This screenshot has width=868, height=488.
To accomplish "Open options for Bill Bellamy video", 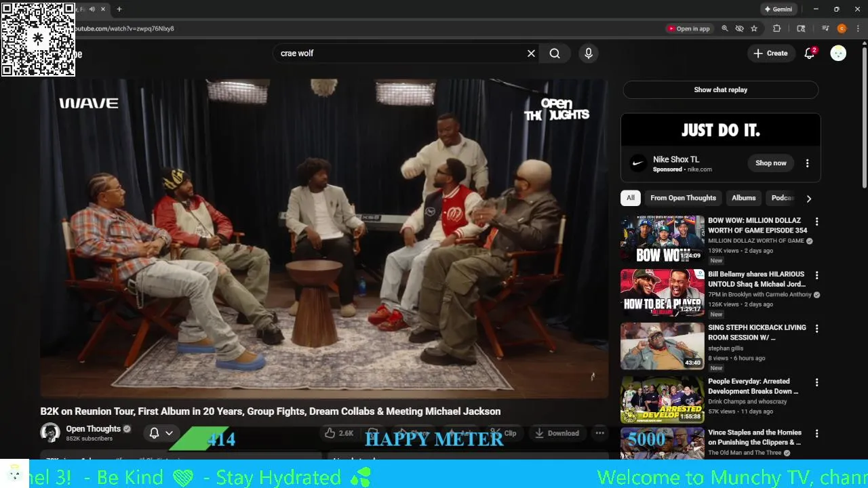I will [816, 275].
